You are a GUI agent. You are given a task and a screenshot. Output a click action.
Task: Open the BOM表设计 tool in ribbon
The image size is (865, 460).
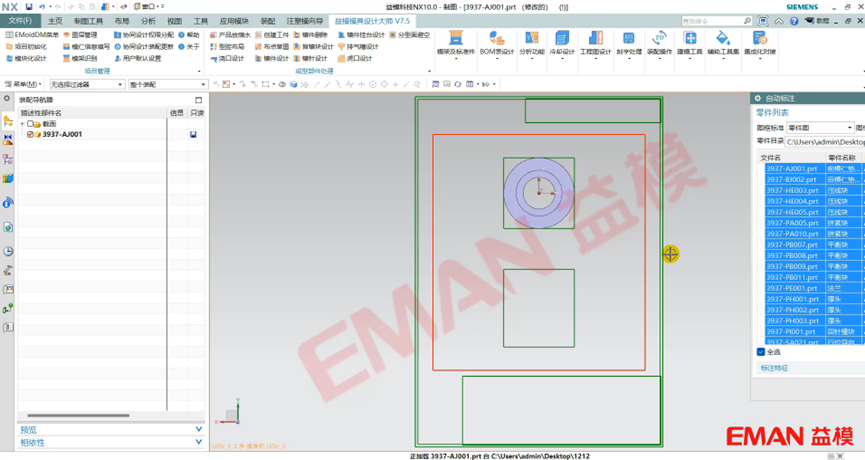(x=496, y=42)
